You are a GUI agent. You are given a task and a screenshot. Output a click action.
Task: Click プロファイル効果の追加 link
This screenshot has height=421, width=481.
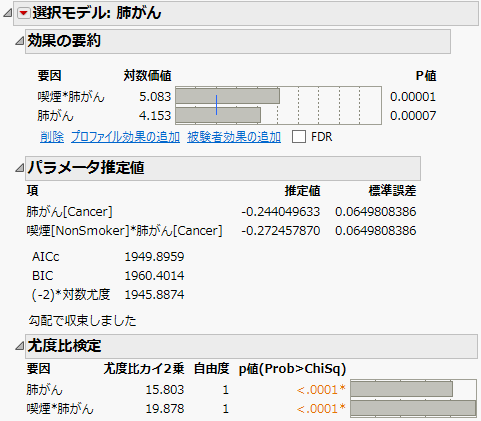click(x=125, y=137)
